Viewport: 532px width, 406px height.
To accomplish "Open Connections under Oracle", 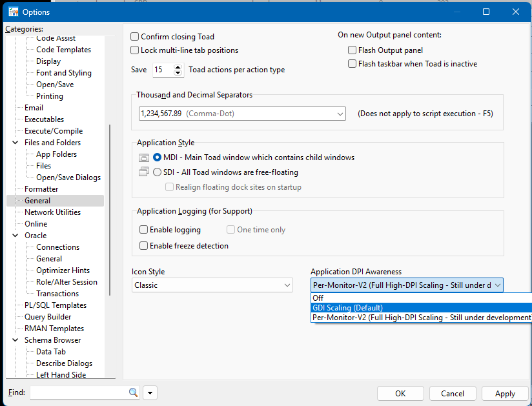I will (57, 247).
